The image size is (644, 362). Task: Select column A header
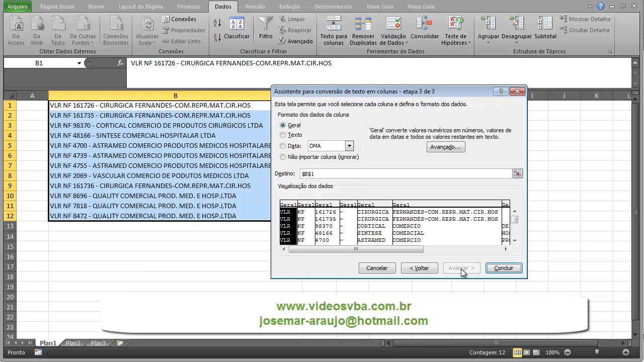tap(32, 96)
